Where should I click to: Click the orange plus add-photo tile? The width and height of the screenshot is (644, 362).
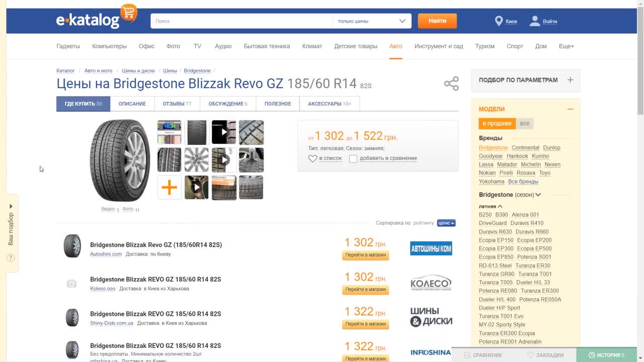point(169,188)
